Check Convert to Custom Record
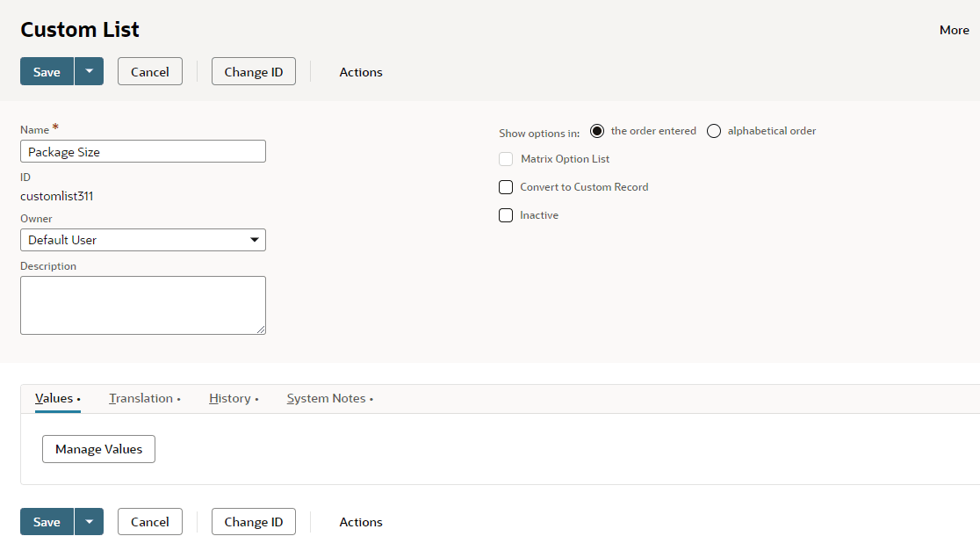The height and width of the screenshot is (558, 980). point(506,187)
